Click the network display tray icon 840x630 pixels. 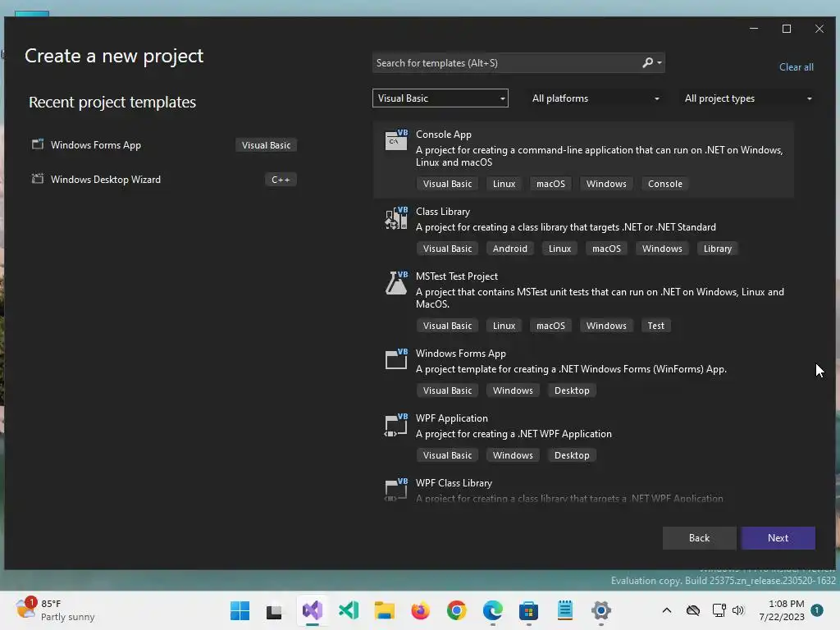[719, 610]
